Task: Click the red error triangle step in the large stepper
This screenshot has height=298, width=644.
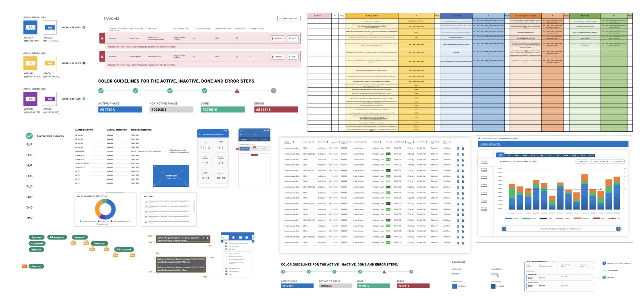Action: point(237,91)
